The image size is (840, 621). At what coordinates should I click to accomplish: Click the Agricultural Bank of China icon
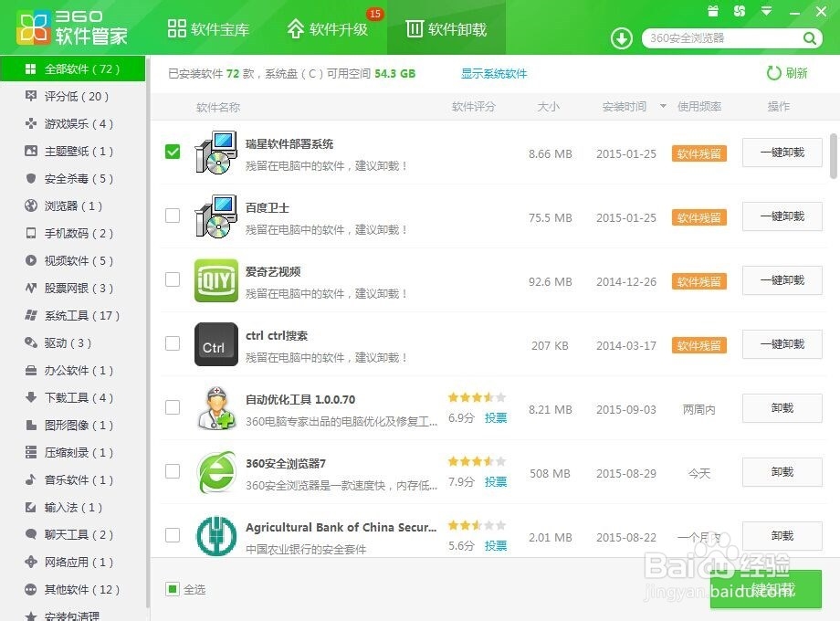point(215,535)
